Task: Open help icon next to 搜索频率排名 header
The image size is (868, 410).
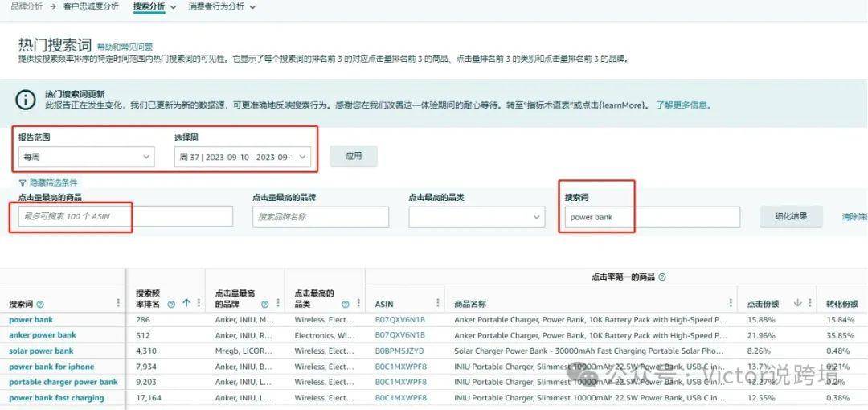Action: 171,304
